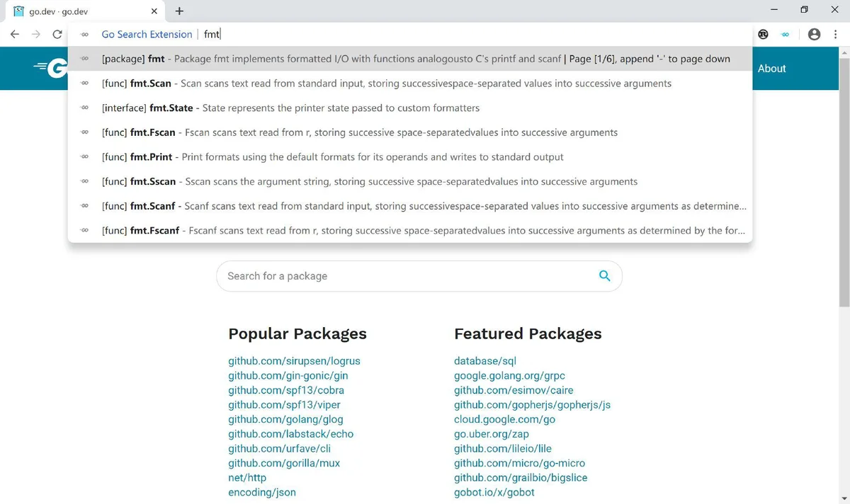Open gobot.io/x/gobot package link
Viewport: 850px width, 504px height.
[x=494, y=492]
